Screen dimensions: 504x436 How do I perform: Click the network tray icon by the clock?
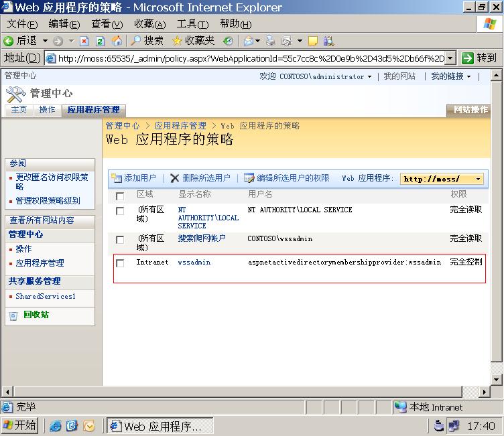454,426
